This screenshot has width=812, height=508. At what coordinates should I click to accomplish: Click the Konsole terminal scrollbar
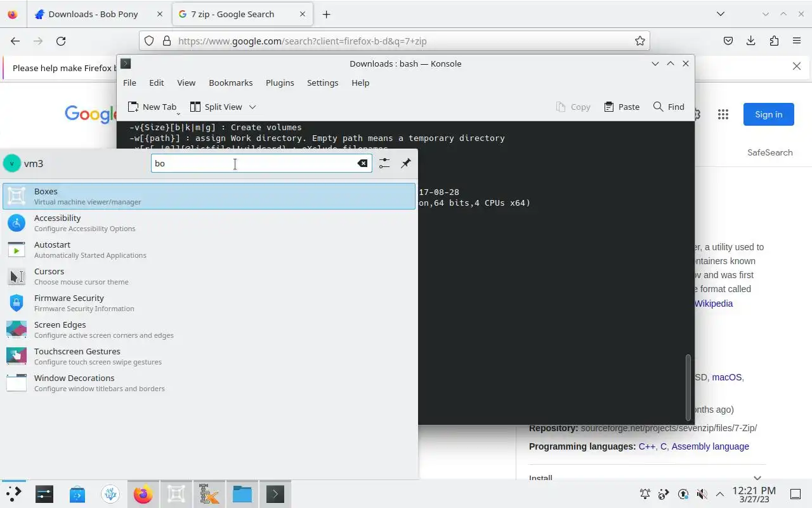click(688, 387)
